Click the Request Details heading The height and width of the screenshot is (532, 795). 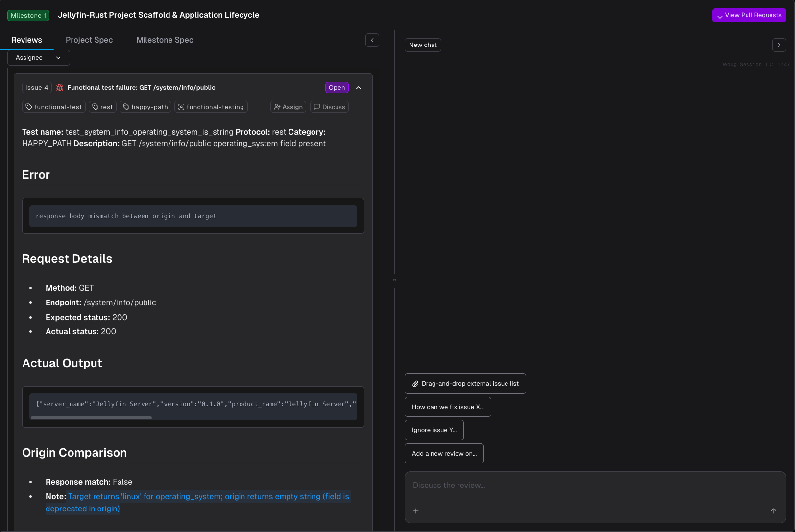[67, 259]
